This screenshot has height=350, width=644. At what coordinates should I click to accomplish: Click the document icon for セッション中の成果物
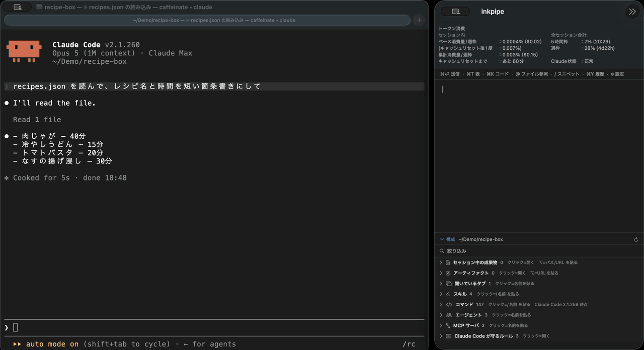click(x=448, y=262)
